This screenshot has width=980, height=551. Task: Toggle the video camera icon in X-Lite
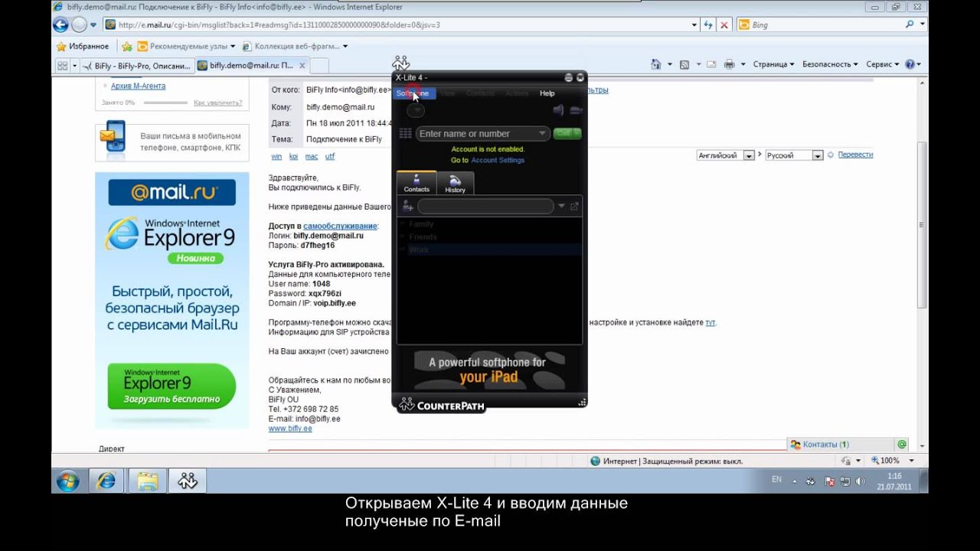tap(576, 110)
